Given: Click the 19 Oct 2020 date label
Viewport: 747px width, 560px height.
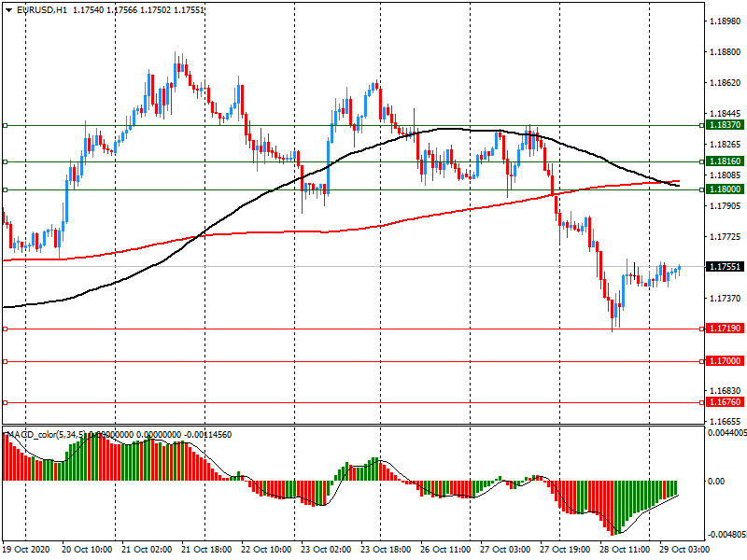Looking at the screenshot, I should click(x=26, y=551).
